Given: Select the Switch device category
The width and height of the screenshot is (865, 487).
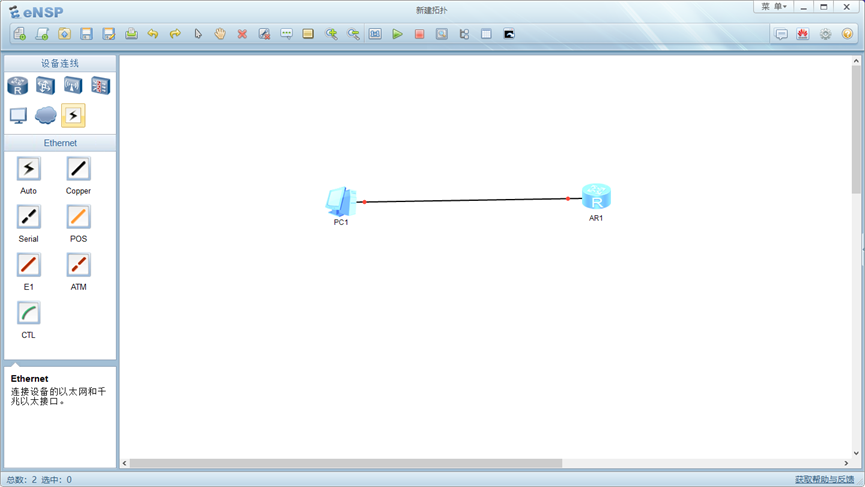Looking at the screenshot, I should pyautogui.click(x=45, y=85).
